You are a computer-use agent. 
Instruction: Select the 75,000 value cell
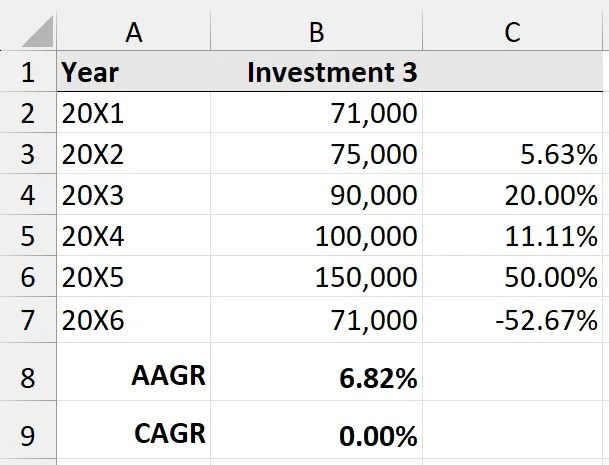pyautogui.click(x=316, y=154)
